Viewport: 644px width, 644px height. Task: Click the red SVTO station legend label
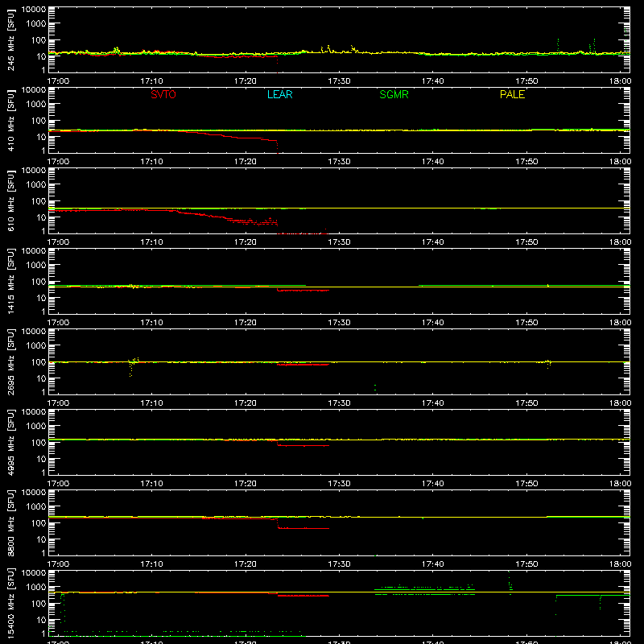163,94
